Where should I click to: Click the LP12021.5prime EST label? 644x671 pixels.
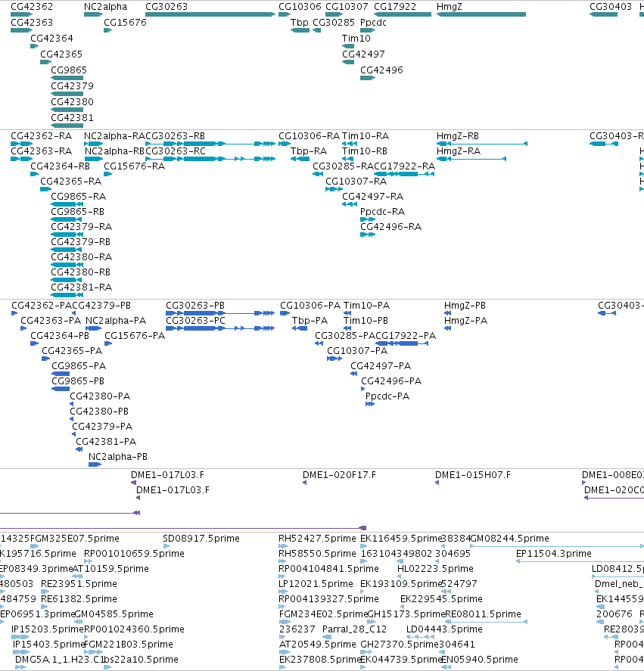click(316, 584)
